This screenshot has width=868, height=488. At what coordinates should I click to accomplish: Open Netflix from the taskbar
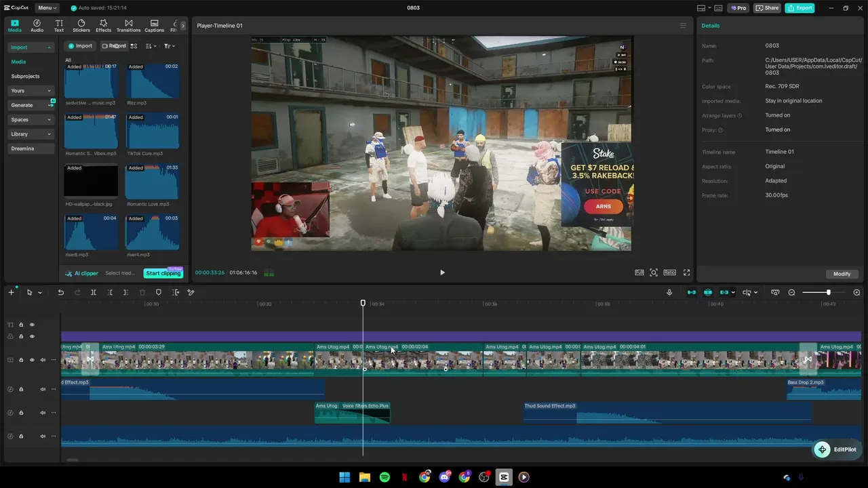click(x=404, y=477)
